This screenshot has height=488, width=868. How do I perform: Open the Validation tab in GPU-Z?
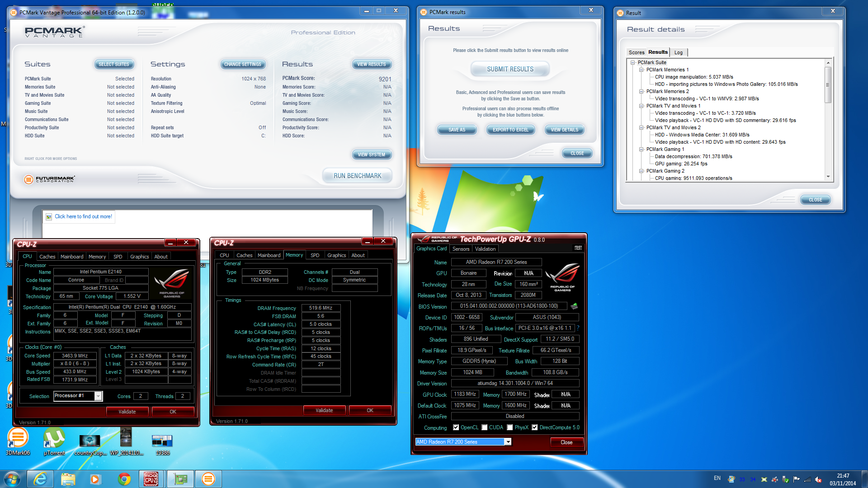coord(485,249)
